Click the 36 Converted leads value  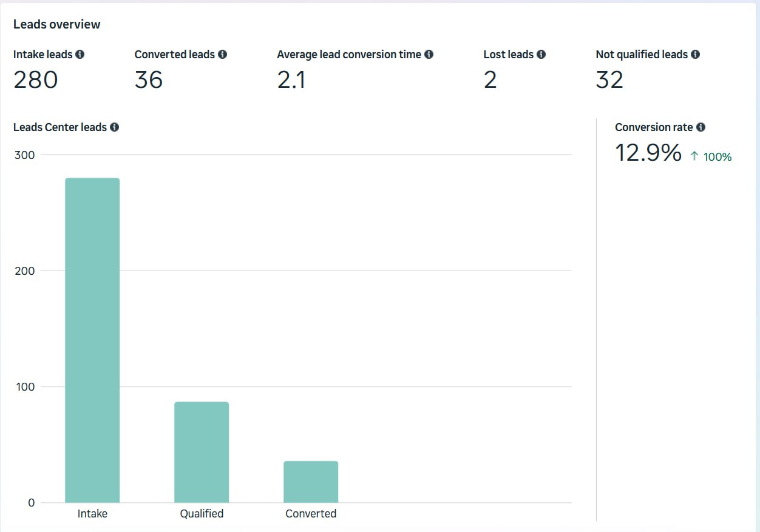coord(148,79)
